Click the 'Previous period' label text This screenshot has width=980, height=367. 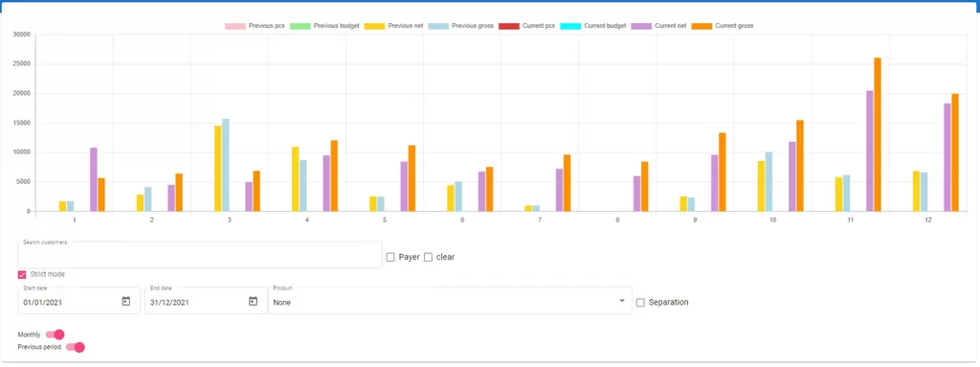pos(39,347)
